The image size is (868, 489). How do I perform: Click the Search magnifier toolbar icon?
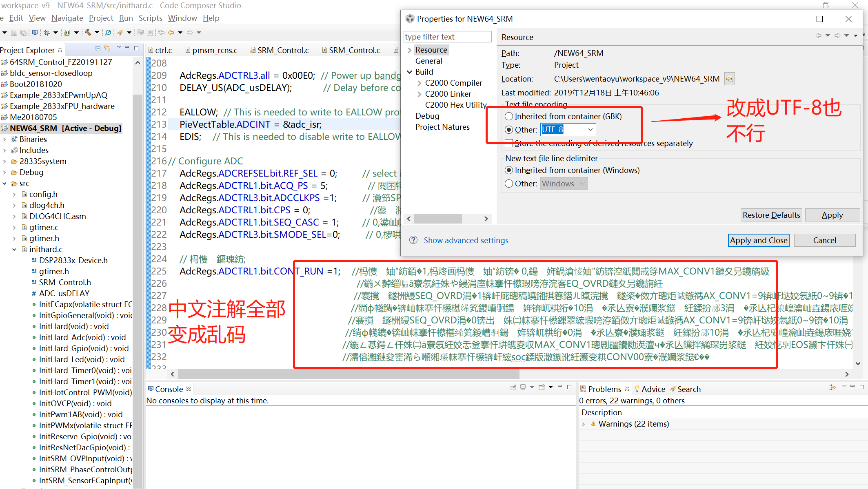[x=108, y=33]
